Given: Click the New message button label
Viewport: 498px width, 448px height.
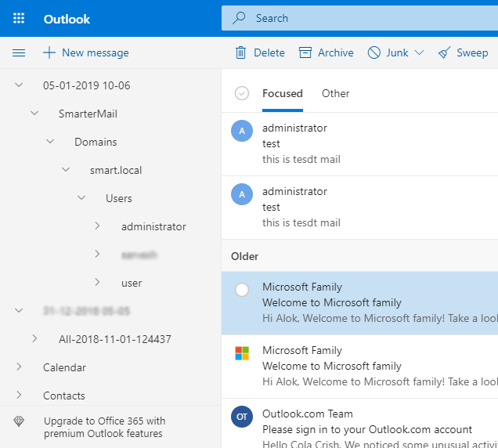Looking at the screenshot, I should click(x=96, y=52).
